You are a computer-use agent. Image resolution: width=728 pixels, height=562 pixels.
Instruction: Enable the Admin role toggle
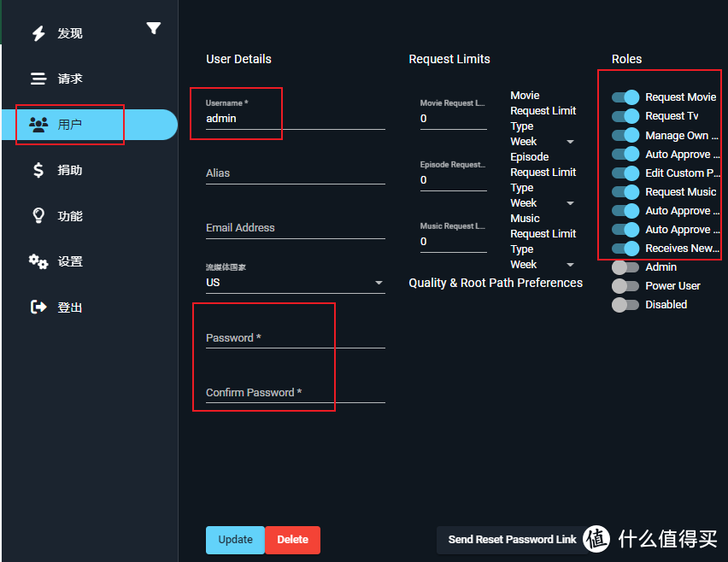(x=625, y=267)
